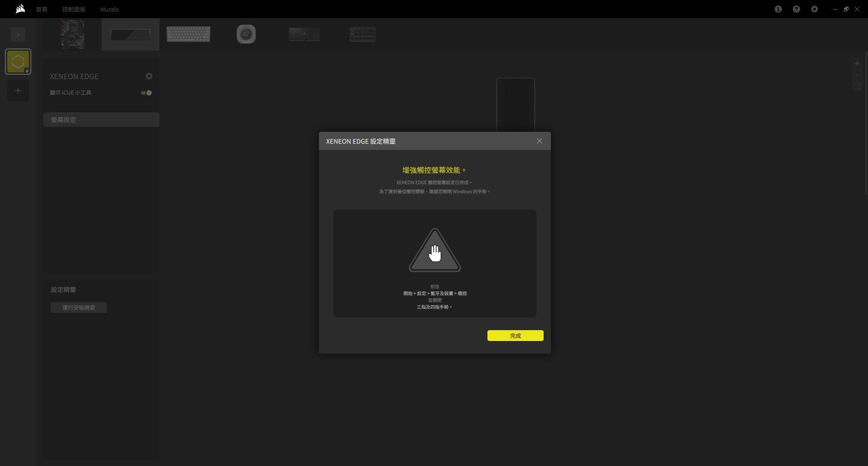Open the notifications info icon

pos(778,9)
